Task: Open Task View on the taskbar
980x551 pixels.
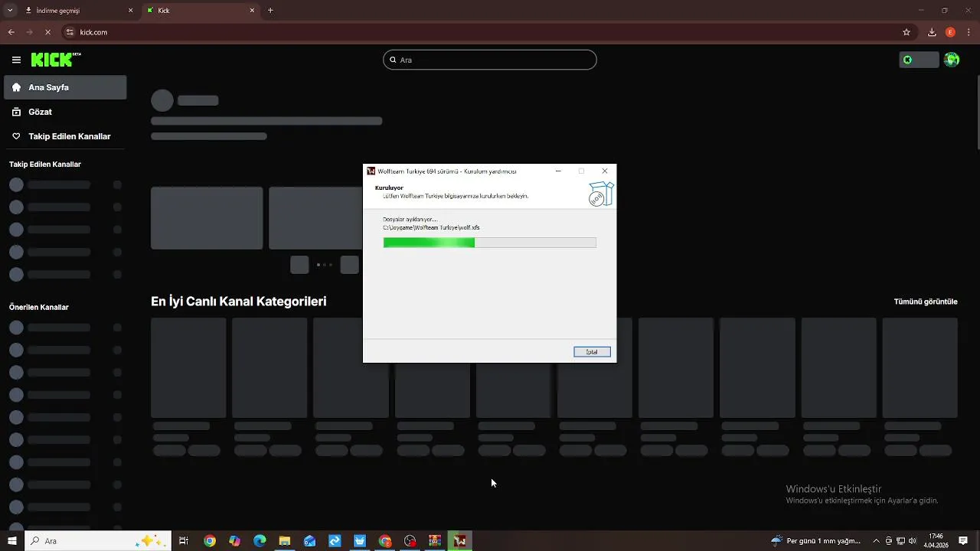Action: (x=184, y=541)
